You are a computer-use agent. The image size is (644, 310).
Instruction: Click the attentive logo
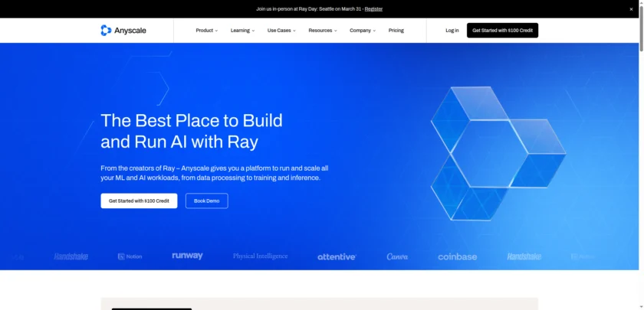pyautogui.click(x=337, y=256)
